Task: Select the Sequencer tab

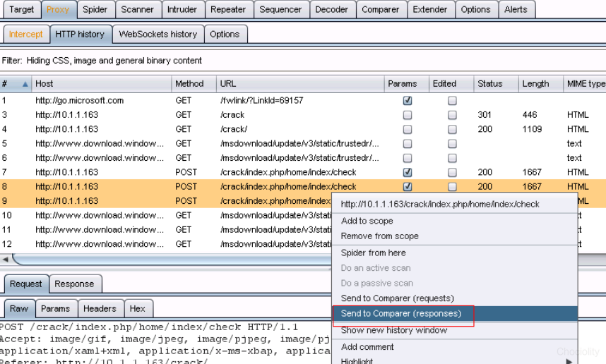Action: point(280,9)
